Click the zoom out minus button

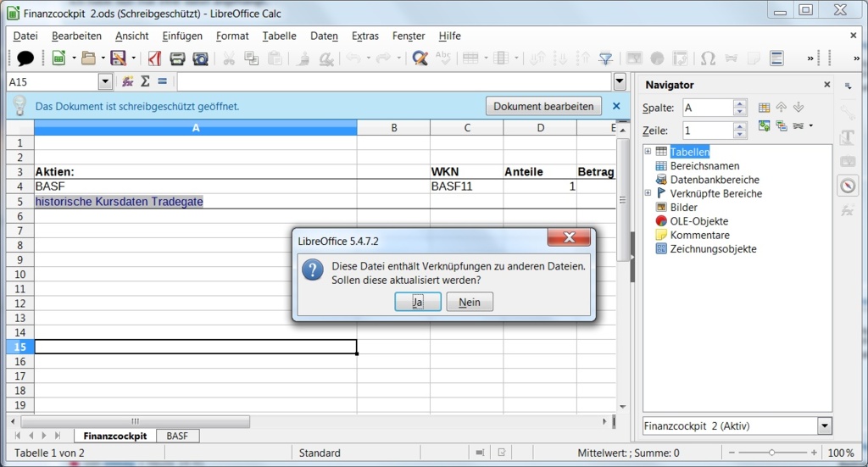point(732,453)
